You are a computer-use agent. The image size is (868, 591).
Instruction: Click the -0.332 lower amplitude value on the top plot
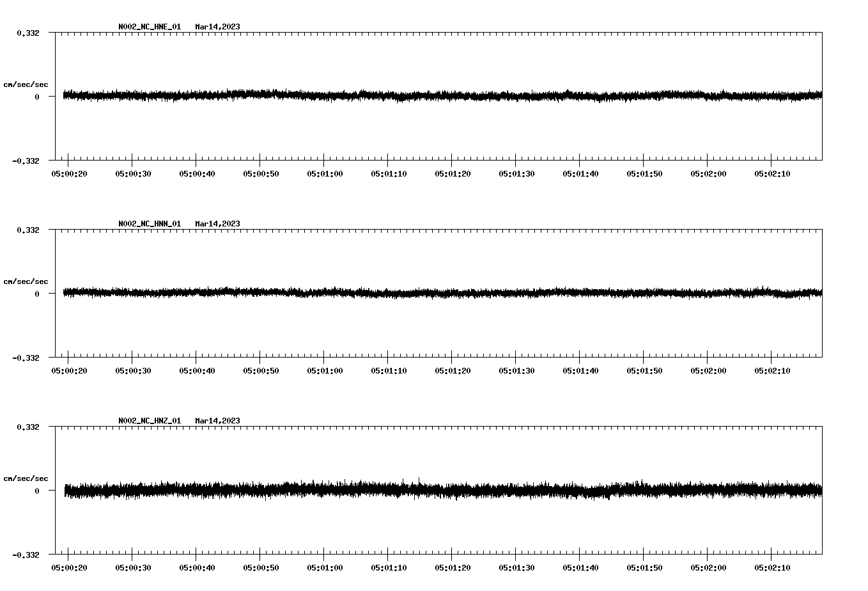[x=27, y=161]
